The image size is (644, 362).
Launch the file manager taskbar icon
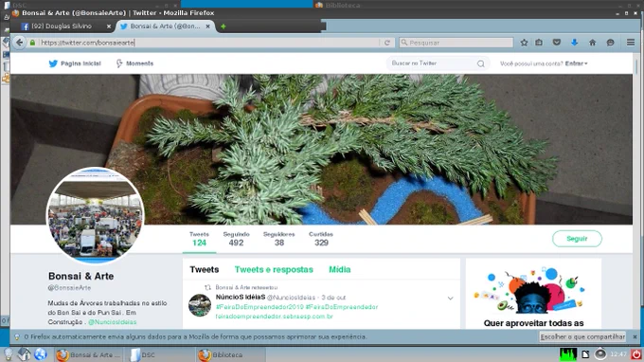[25, 354]
